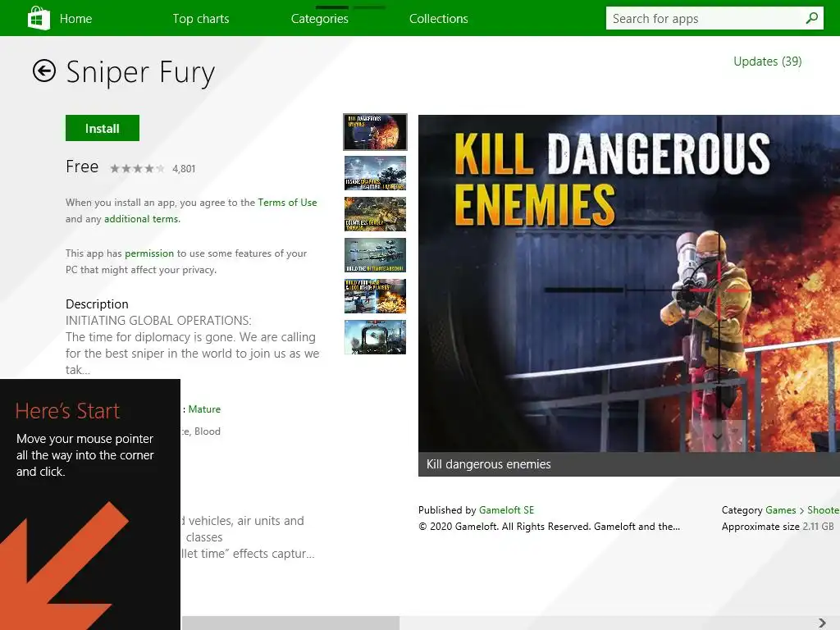Click the Sniper Fury title

[x=140, y=73]
